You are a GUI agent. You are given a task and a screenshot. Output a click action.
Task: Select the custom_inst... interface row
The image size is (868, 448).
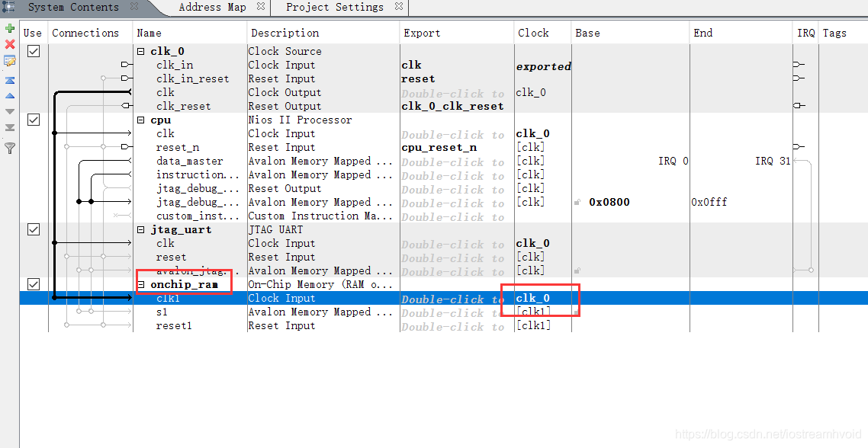click(198, 216)
